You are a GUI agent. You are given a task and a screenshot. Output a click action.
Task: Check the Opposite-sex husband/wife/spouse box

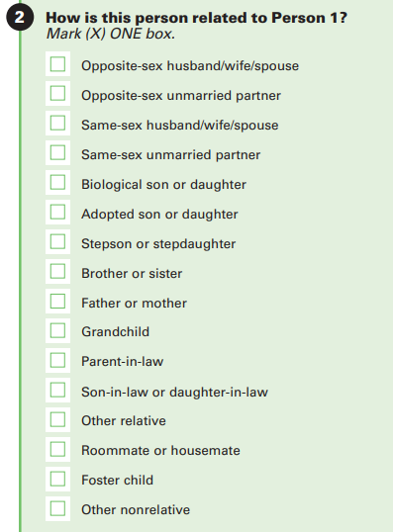57,64
